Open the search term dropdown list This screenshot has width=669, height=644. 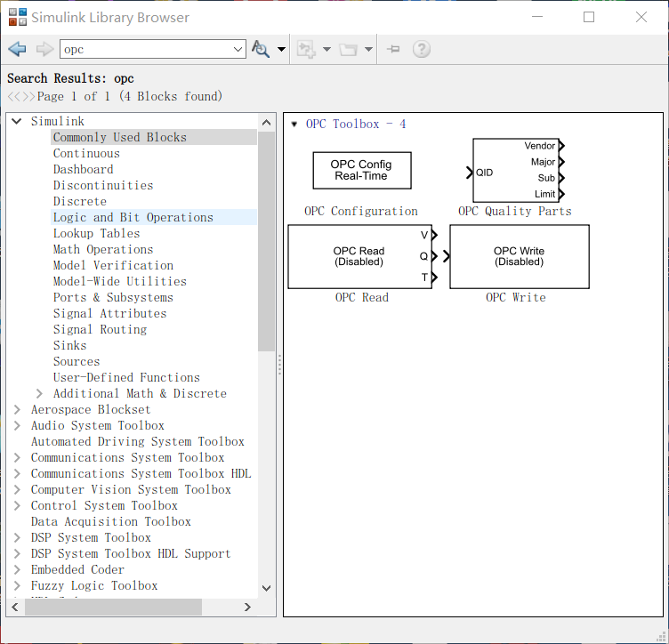tap(238, 50)
